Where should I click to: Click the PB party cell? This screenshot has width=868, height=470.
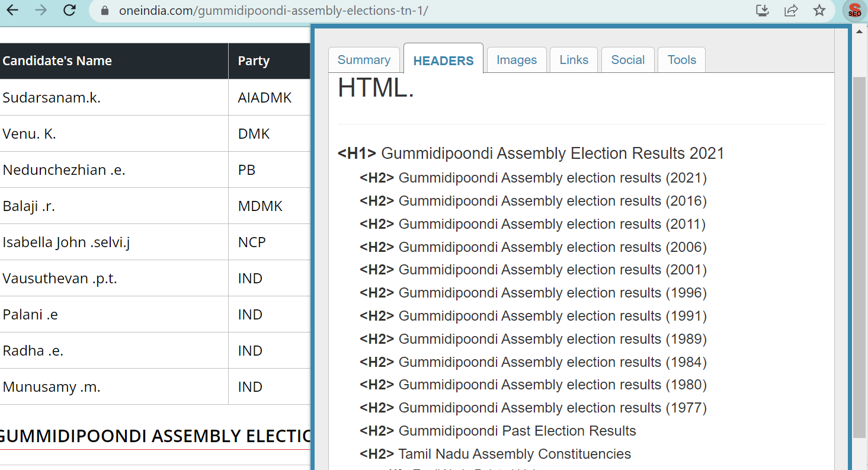[x=270, y=170]
